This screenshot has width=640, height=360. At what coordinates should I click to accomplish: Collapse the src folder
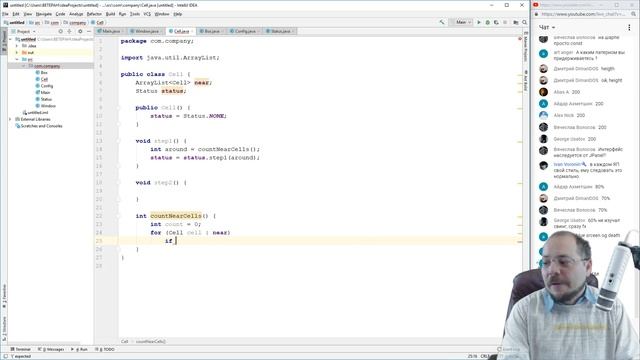[17, 59]
